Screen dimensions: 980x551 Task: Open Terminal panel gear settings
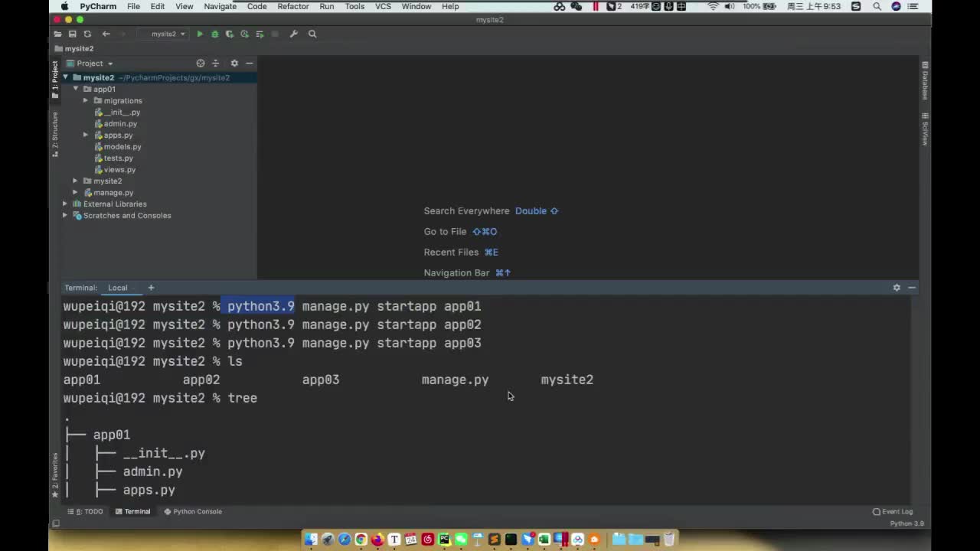pos(897,288)
